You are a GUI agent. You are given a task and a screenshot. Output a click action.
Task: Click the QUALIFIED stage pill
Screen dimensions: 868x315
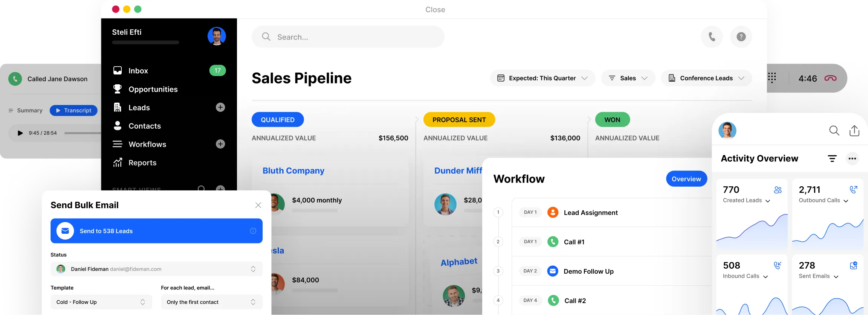278,120
